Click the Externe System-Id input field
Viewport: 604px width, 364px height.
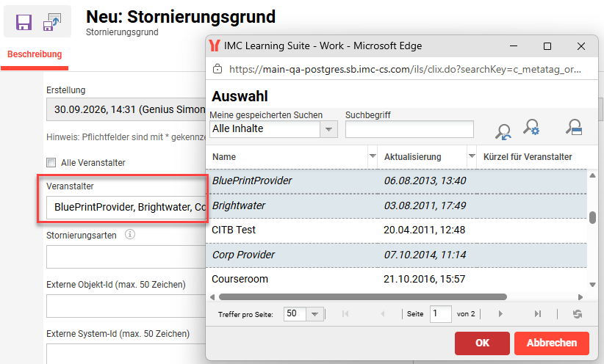[x=126, y=353]
